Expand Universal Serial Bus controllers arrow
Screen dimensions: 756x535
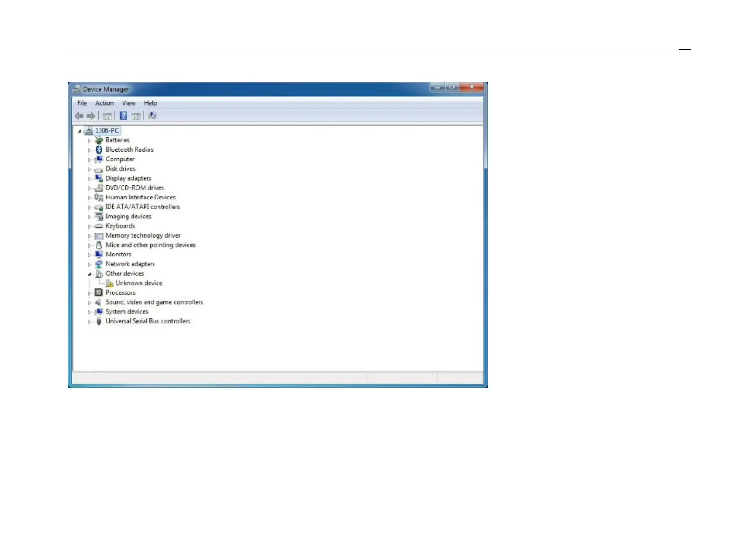(x=89, y=322)
